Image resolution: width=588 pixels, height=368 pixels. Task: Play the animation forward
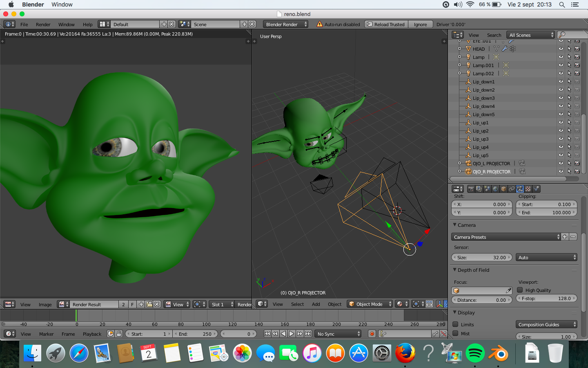(x=291, y=334)
